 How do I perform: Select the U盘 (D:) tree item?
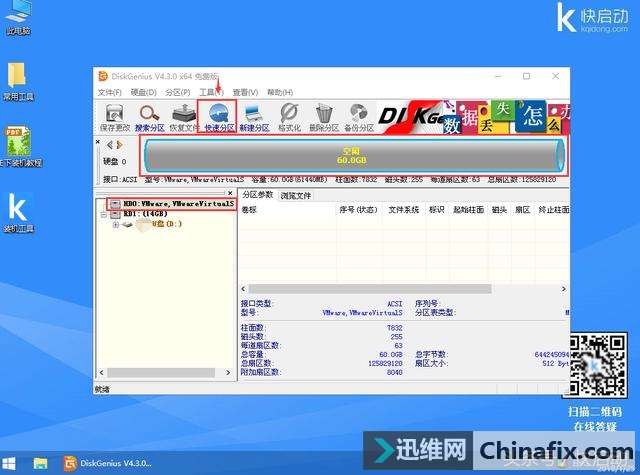point(167,224)
